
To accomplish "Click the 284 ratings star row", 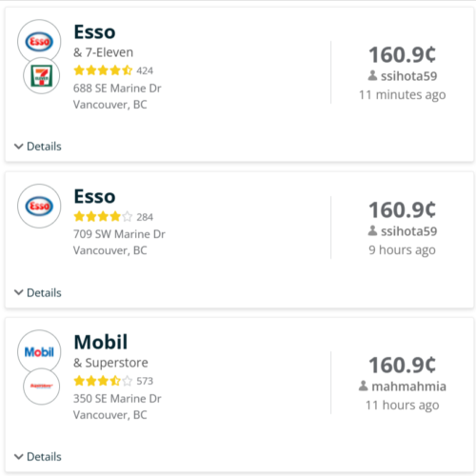I will [x=103, y=217].
